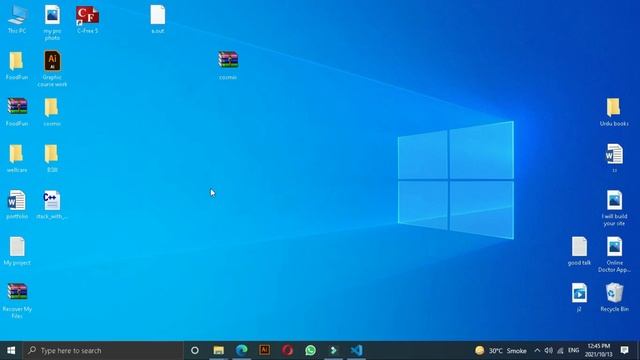Open the Opera browser taskbar icon
Screen dimensions: 640x360
pos(287,350)
